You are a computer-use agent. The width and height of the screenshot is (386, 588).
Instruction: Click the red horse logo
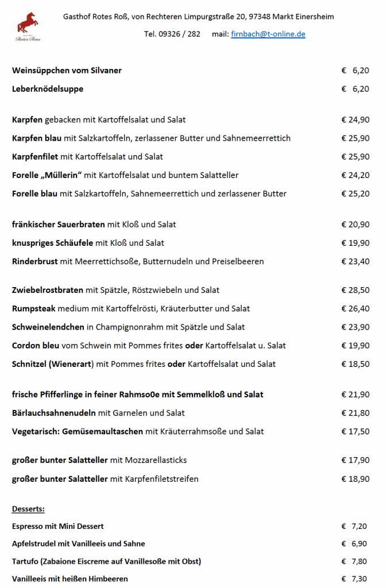(x=28, y=26)
